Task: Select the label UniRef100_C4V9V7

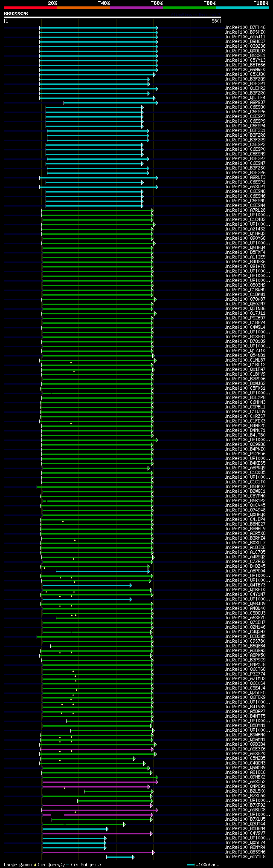Action: tap(245, 833)
